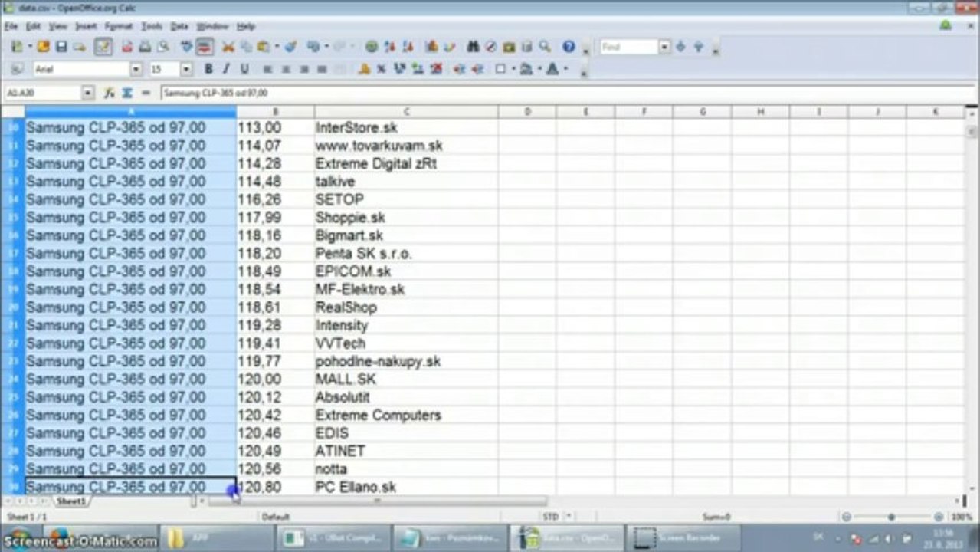
Task: Open the Find field dropdown
Action: (x=664, y=47)
